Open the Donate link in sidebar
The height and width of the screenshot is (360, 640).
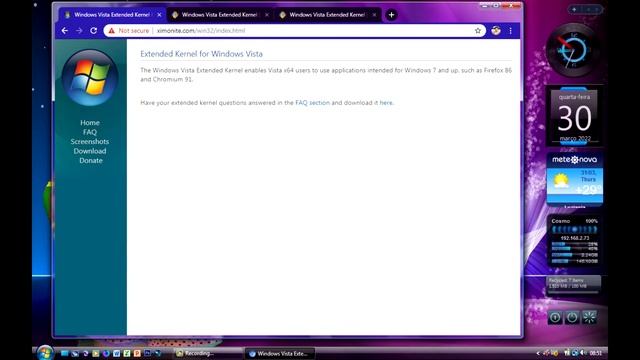(91, 161)
